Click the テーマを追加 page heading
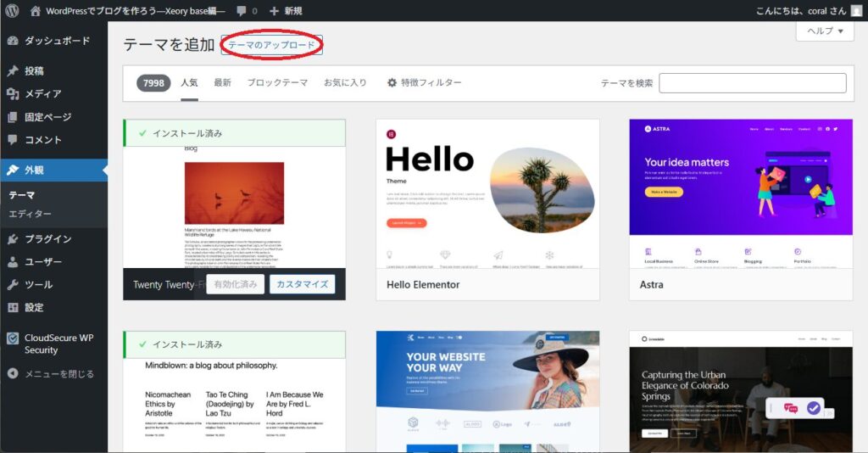 point(169,45)
